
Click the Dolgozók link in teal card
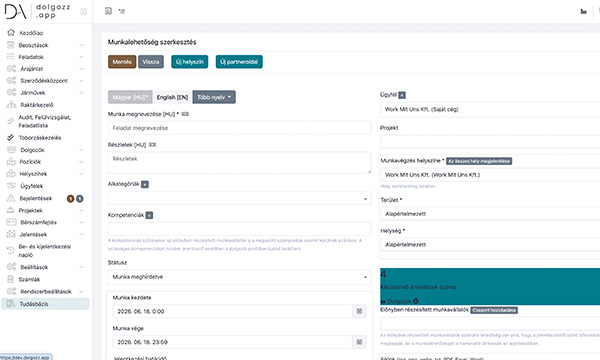click(399, 301)
